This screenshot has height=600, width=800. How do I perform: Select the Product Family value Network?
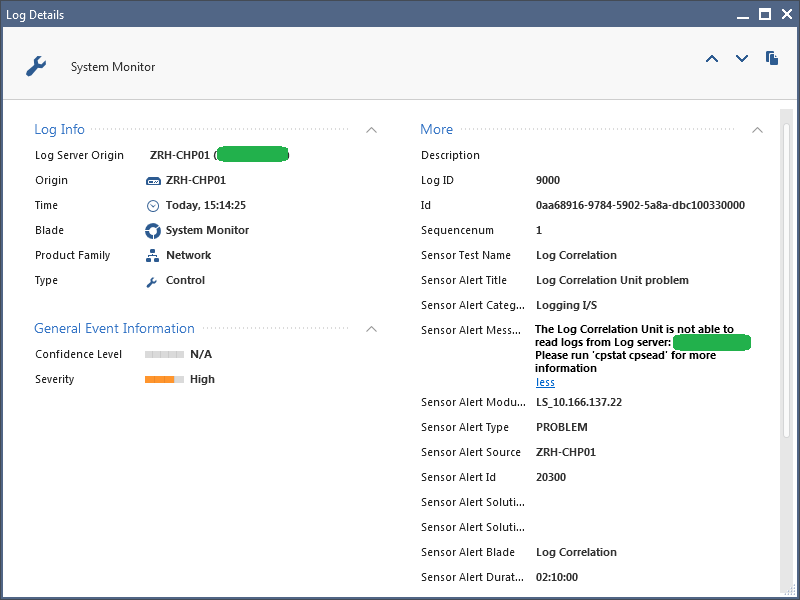(x=188, y=255)
